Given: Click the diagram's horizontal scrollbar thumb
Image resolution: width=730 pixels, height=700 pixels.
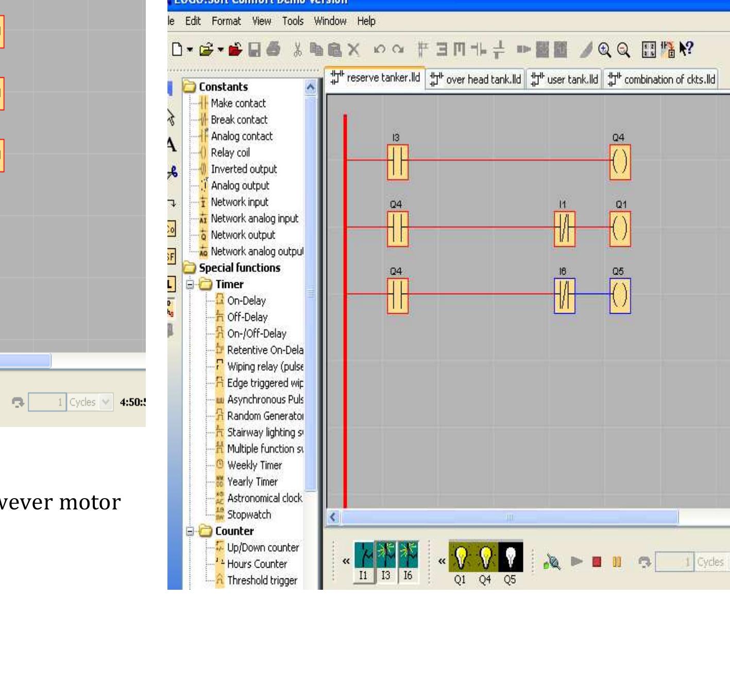Looking at the screenshot, I should (x=510, y=517).
